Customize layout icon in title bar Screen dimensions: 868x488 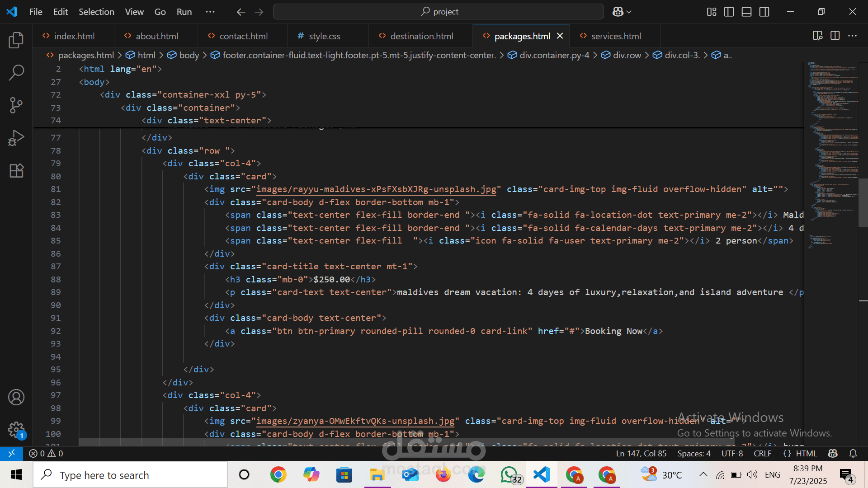(712, 12)
